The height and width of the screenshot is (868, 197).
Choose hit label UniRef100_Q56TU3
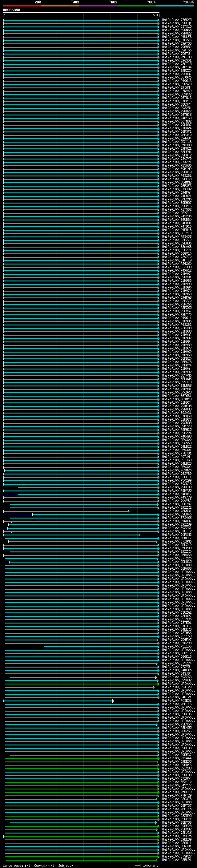pyautogui.click(x=176, y=57)
